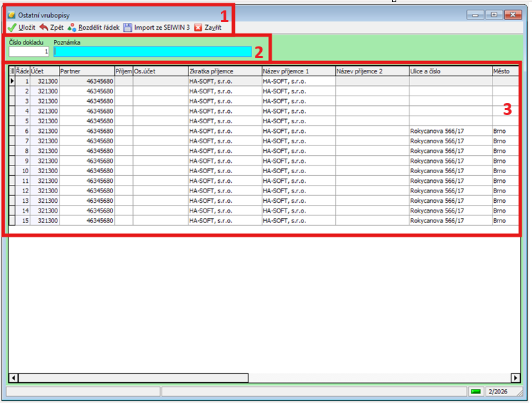This screenshot has height=403, width=532.
Task: Minimize the Ostatní vrubopisy window
Action: point(475,15)
